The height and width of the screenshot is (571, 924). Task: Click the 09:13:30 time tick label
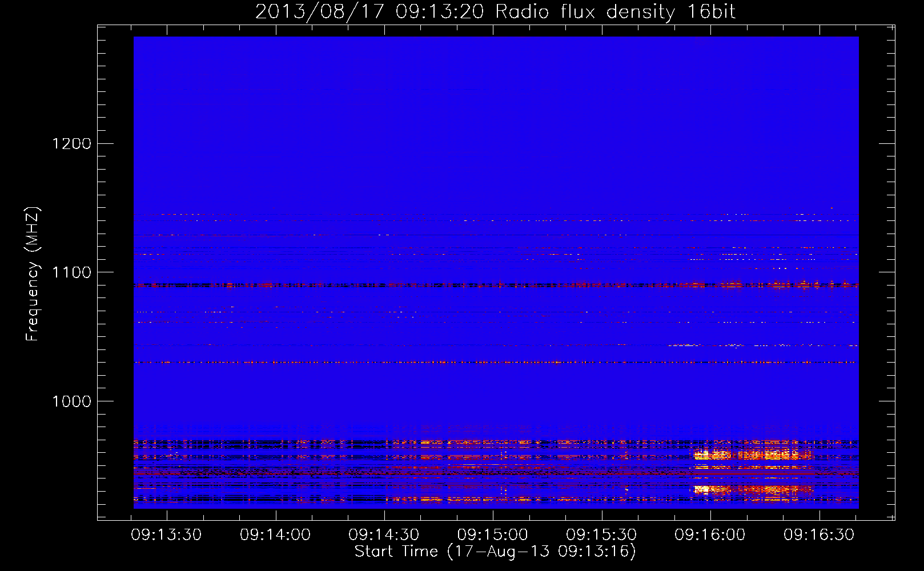click(166, 534)
